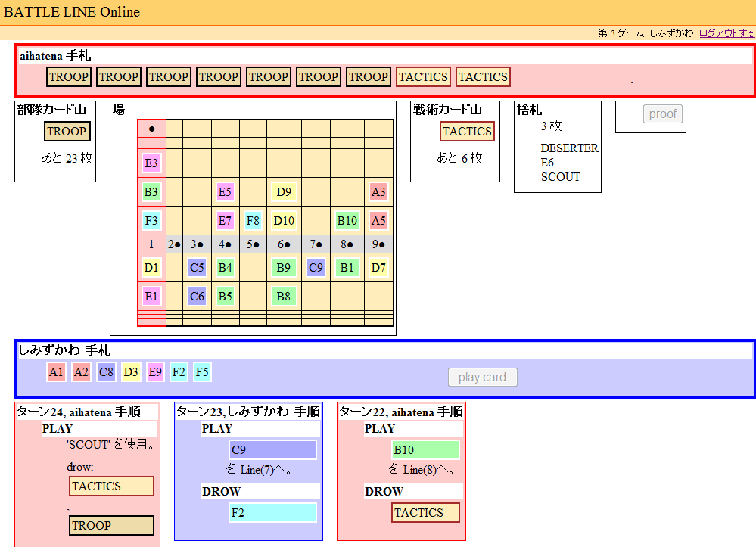The width and height of the screenshot is (756, 547).
Task: Click the E5 card on the field
Action: (226, 192)
